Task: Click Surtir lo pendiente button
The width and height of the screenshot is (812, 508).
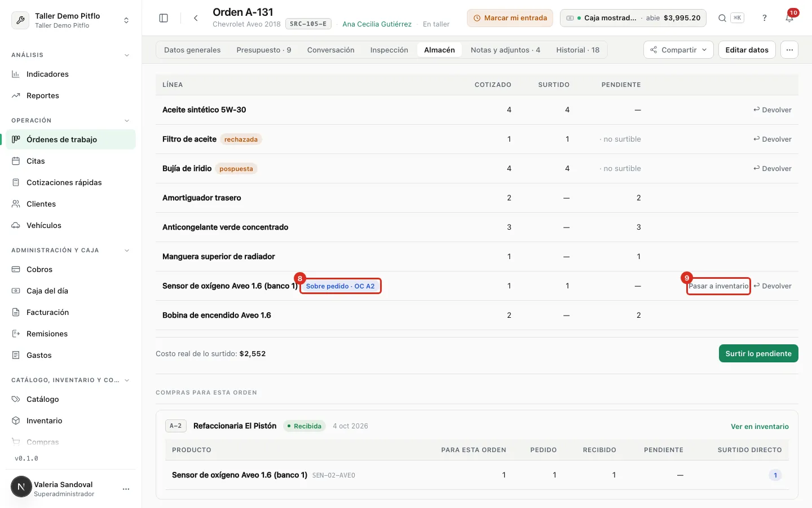Action: pos(758,353)
